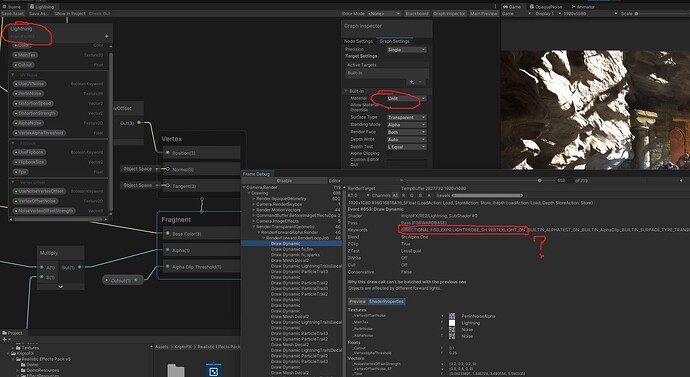Select the All channels toggle
Image resolution: width=690 pixels, height=377 pixels.
point(395,195)
